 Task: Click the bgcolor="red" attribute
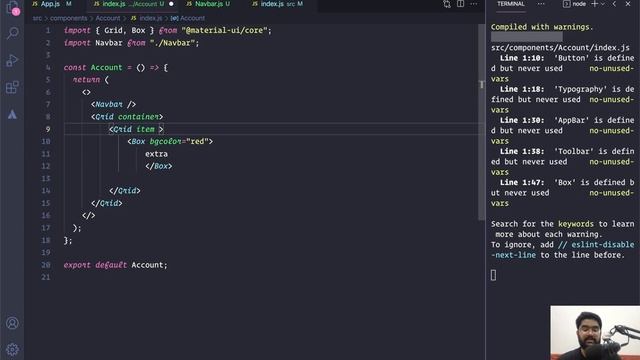click(x=179, y=141)
